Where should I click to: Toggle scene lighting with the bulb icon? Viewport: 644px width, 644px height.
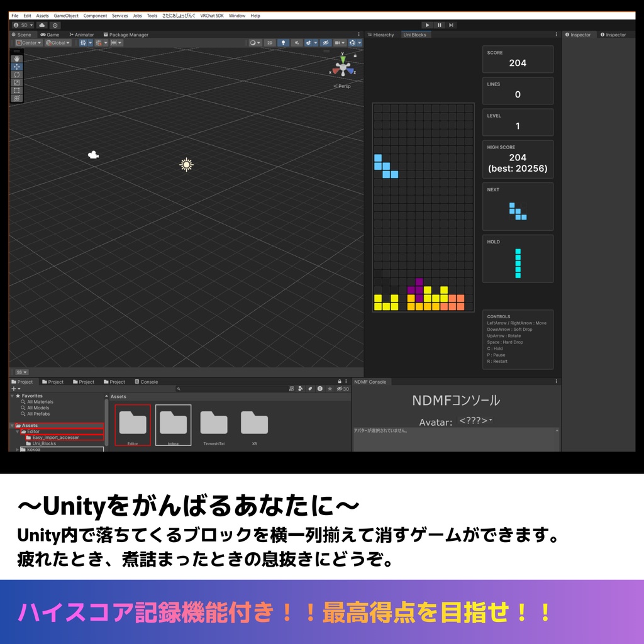[283, 42]
